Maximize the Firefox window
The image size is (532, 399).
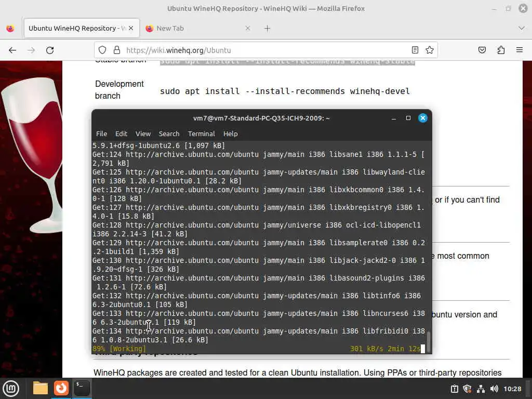(508, 8)
